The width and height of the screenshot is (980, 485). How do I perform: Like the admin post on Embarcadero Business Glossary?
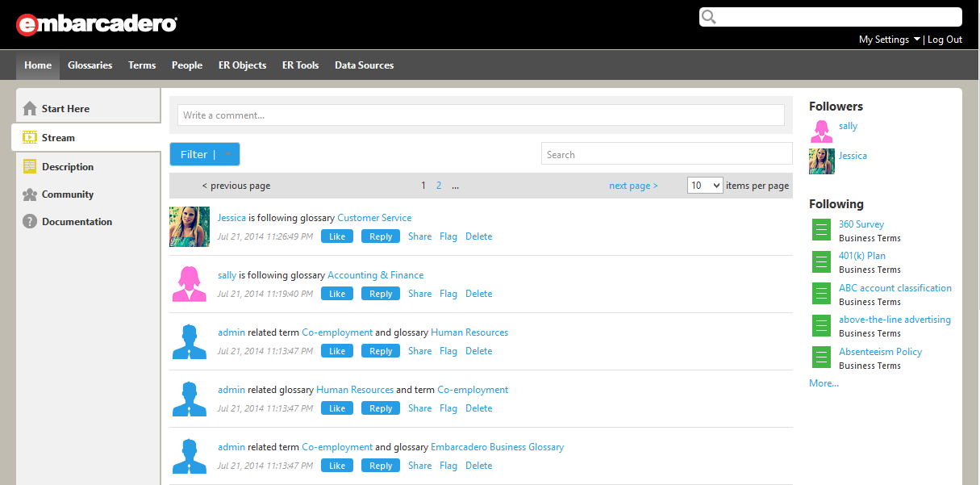(x=337, y=466)
